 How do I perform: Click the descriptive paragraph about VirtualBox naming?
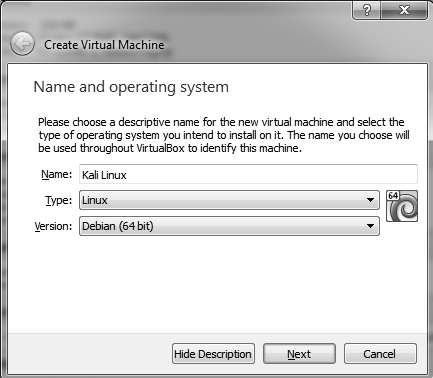[223, 135]
